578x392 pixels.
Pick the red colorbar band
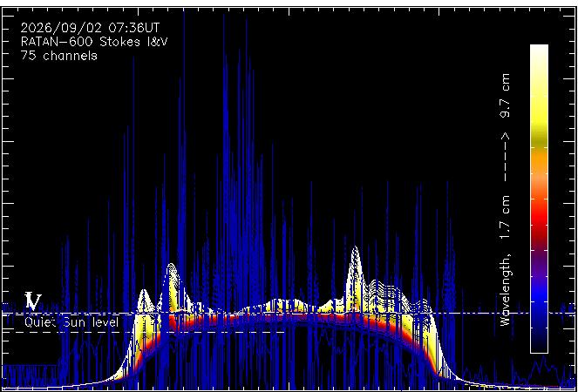point(539,221)
